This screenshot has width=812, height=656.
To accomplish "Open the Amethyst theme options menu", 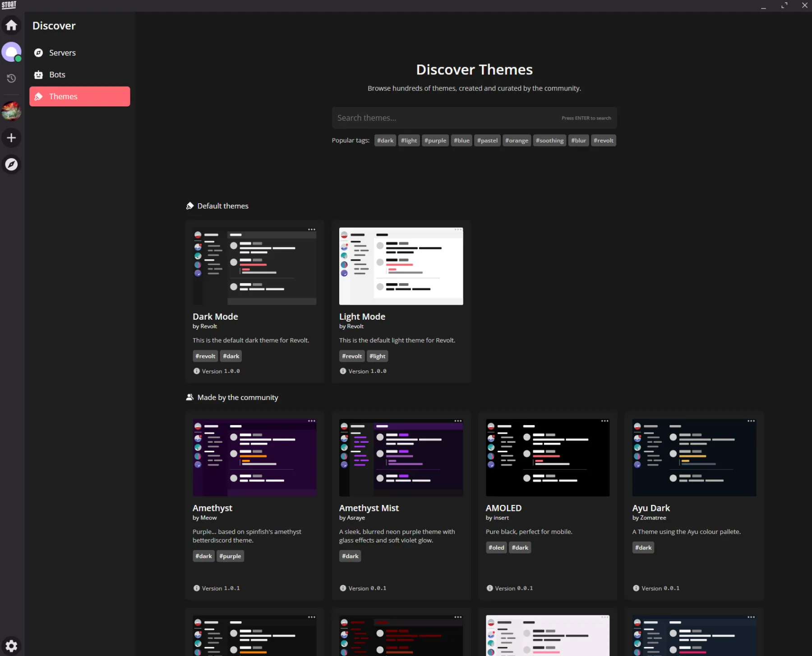I will (312, 421).
